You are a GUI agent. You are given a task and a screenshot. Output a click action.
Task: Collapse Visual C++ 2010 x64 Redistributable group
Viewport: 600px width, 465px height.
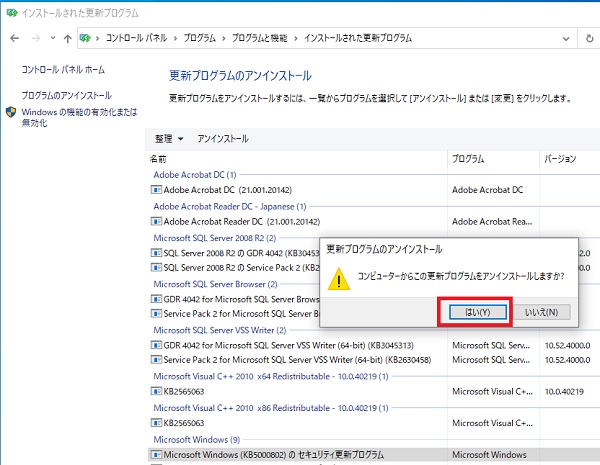click(271, 377)
